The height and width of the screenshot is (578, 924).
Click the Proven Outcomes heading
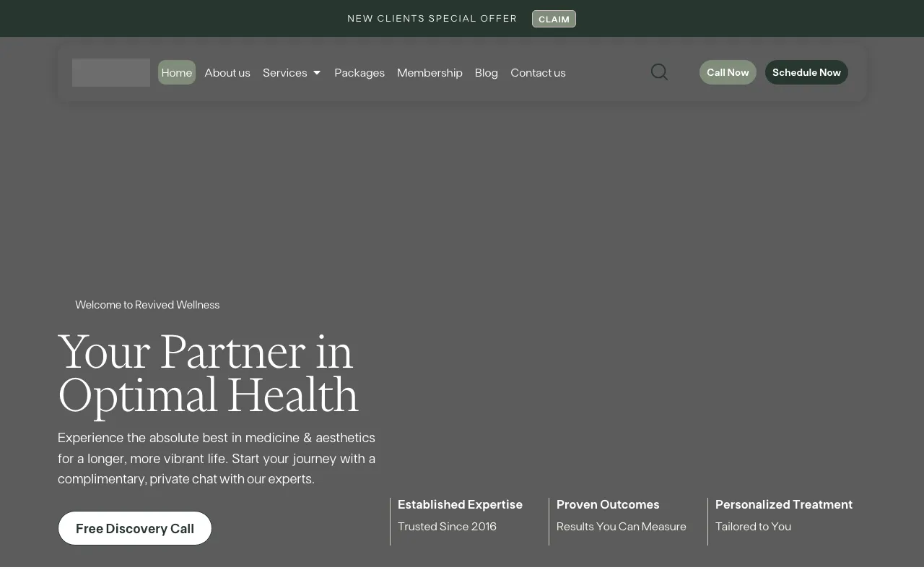coord(608,505)
